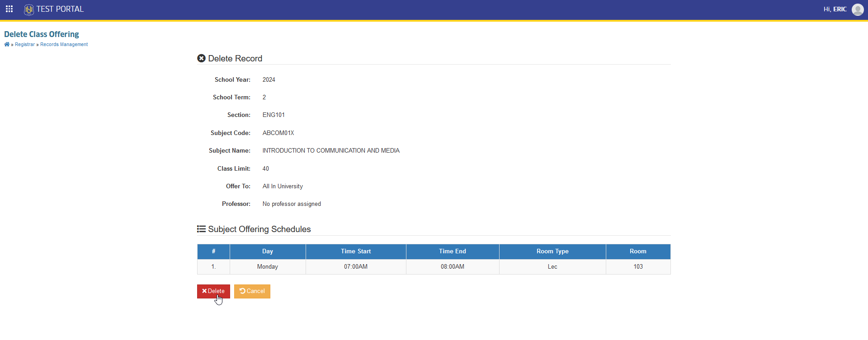Open the Hi, ERIC user menu
868x340 pixels.
(x=835, y=9)
